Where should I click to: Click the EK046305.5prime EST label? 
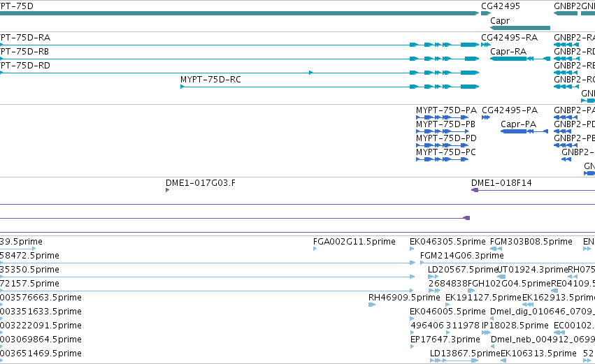pos(447,242)
